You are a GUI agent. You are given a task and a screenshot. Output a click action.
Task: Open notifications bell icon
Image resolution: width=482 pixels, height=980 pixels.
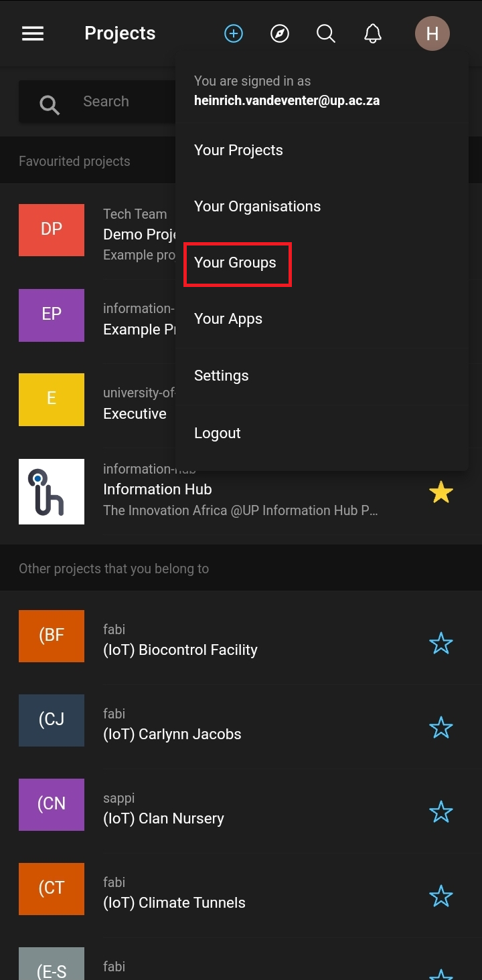[373, 33]
